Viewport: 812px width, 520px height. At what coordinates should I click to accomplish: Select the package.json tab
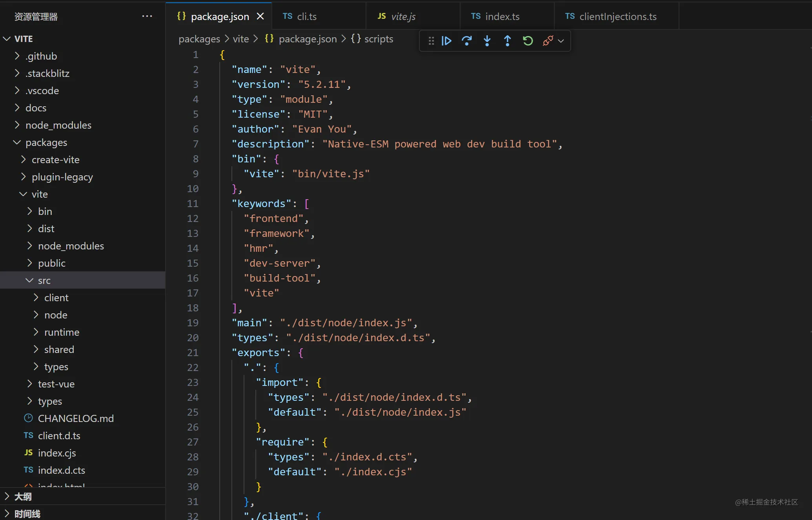click(x=218, y=16)
